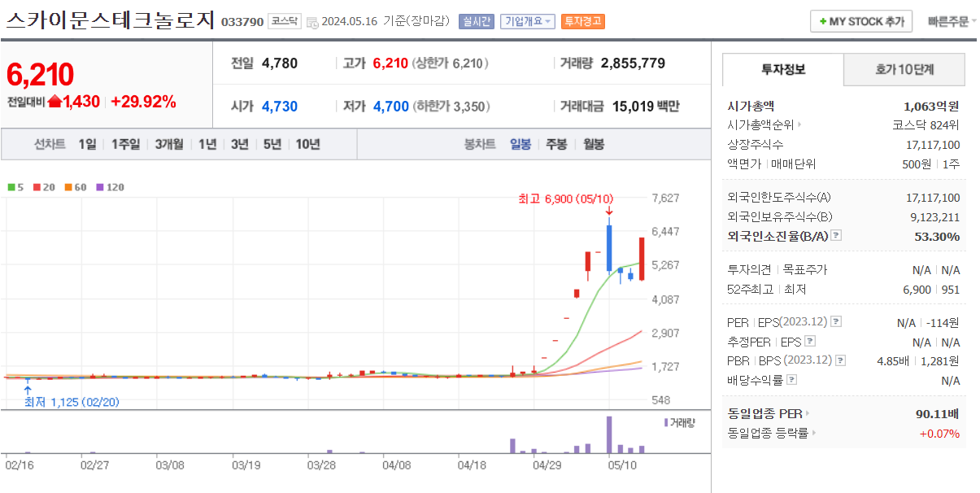This screenshot has width=980, height=493.
Task: Click the red up-arrow icon beside 1,430
Action: coord(54,102)
